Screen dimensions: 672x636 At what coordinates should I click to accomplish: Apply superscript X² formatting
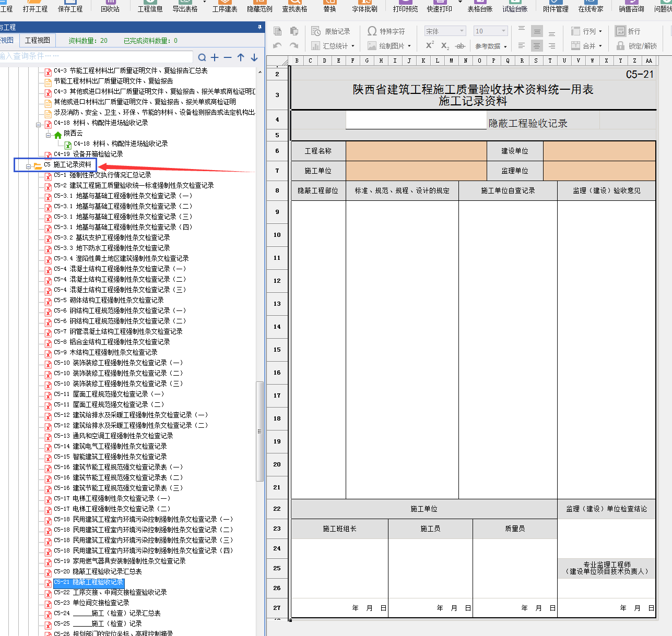tap(430, 45)
